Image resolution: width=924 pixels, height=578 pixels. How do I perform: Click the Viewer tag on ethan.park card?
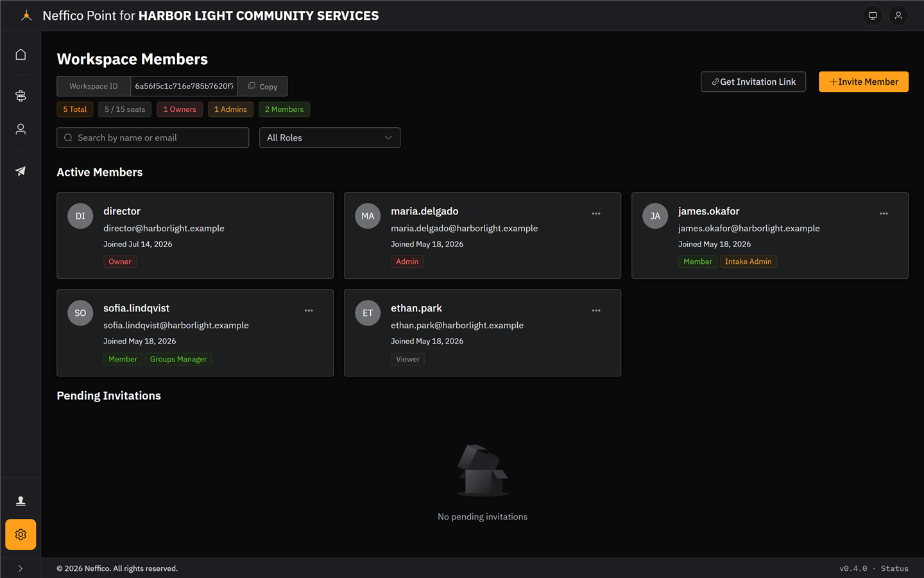[x=407, y=359]
